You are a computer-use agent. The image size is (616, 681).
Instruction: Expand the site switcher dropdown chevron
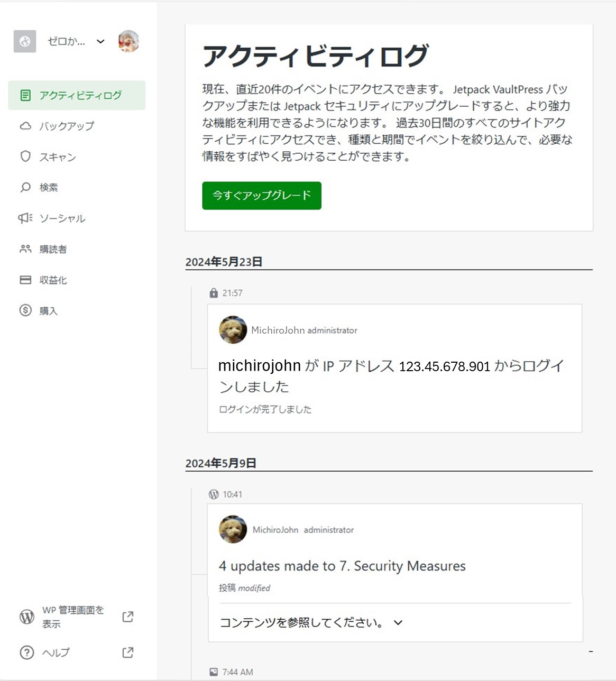(x=100, y=42)
